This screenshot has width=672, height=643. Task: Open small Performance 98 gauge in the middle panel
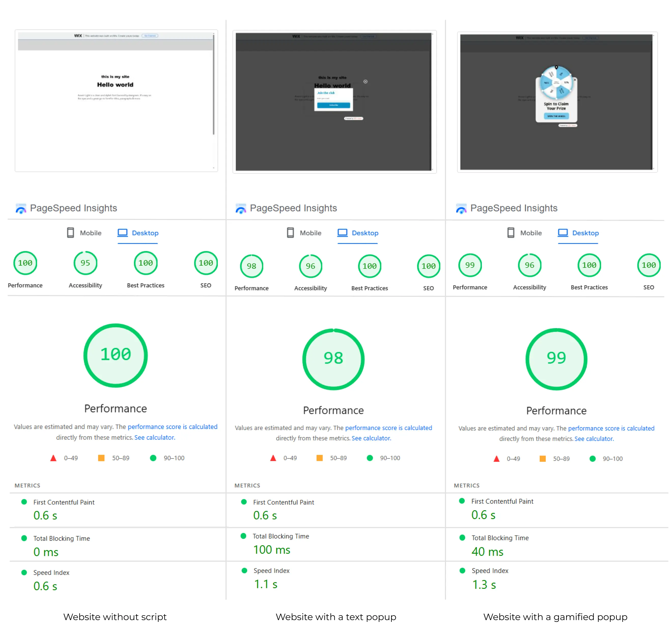[x=251, y=266]
